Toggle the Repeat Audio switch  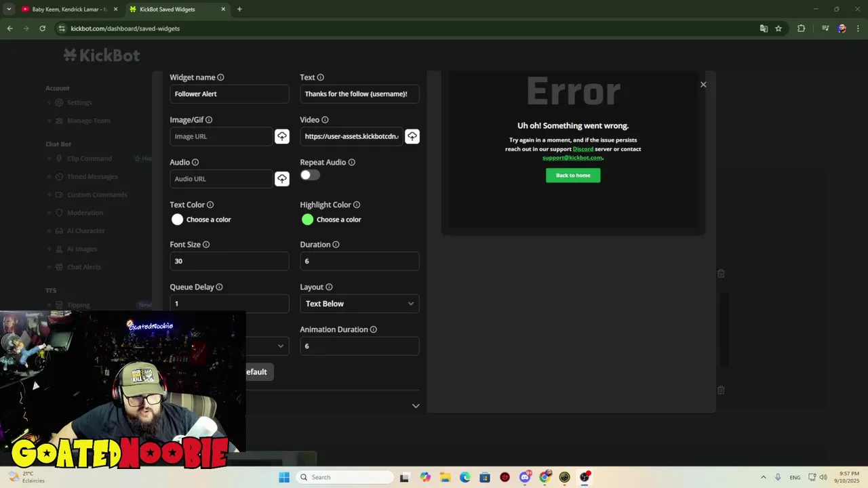click(x=310, y=175)
